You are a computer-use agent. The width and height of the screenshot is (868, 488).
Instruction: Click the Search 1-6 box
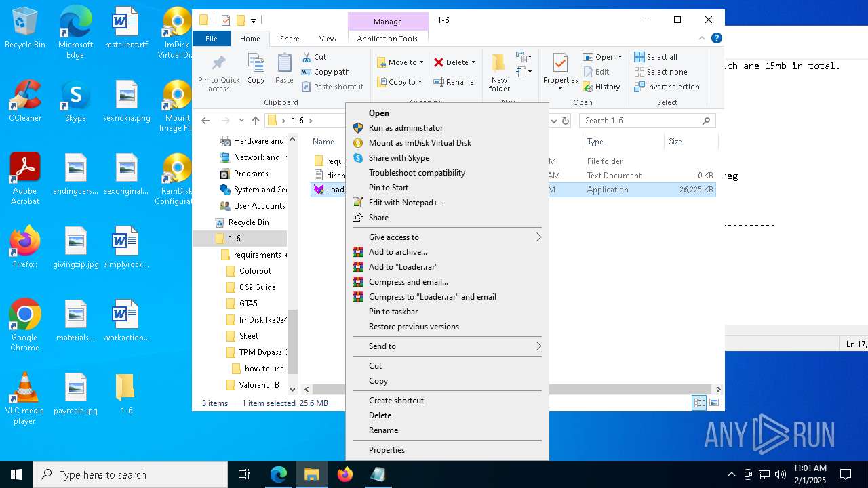tap(647, 121)
